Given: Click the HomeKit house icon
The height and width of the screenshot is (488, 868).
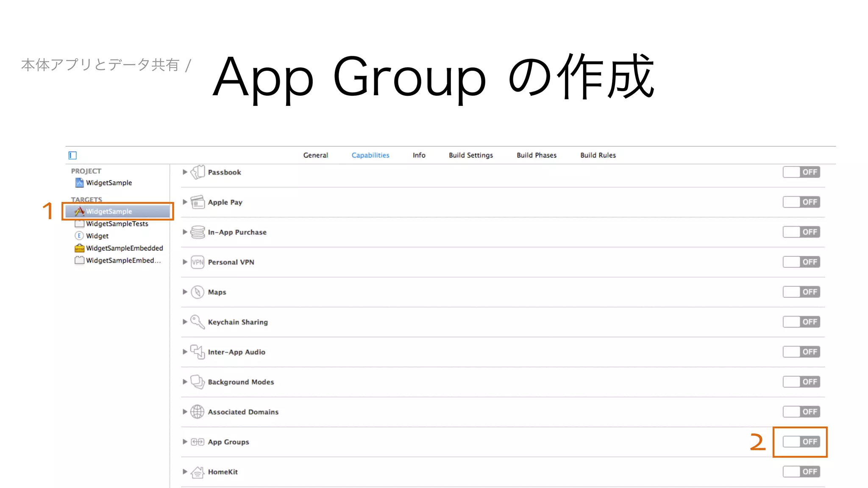Looking at the screenshot, I should pyautogui.click(x=198, y=472).
